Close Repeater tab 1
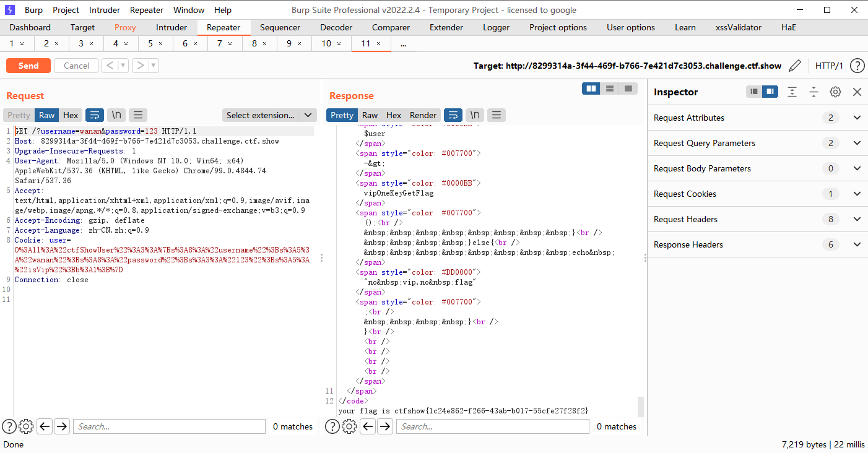Image resolution: width=868 pixels, height=453 pixels. point(22,44)
